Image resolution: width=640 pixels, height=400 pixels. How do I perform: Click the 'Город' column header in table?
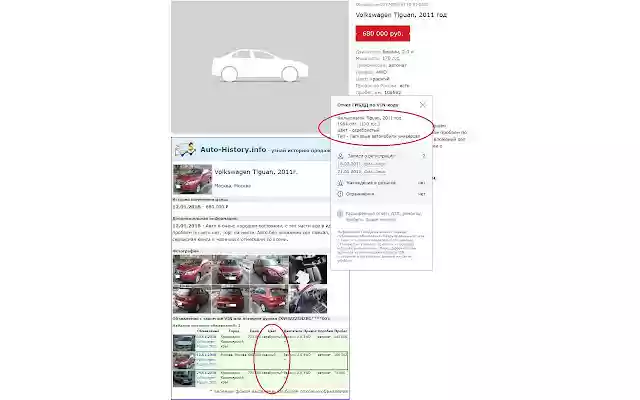[x=234, y=331]
